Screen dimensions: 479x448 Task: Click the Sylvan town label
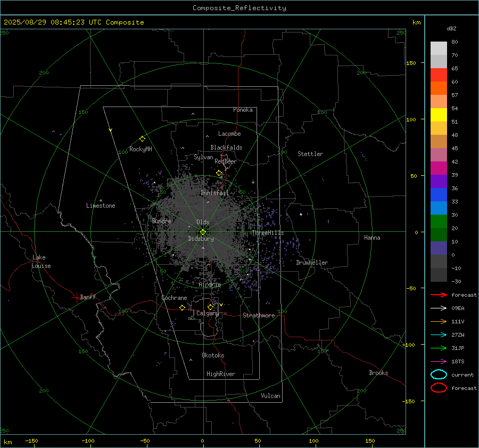203,157
